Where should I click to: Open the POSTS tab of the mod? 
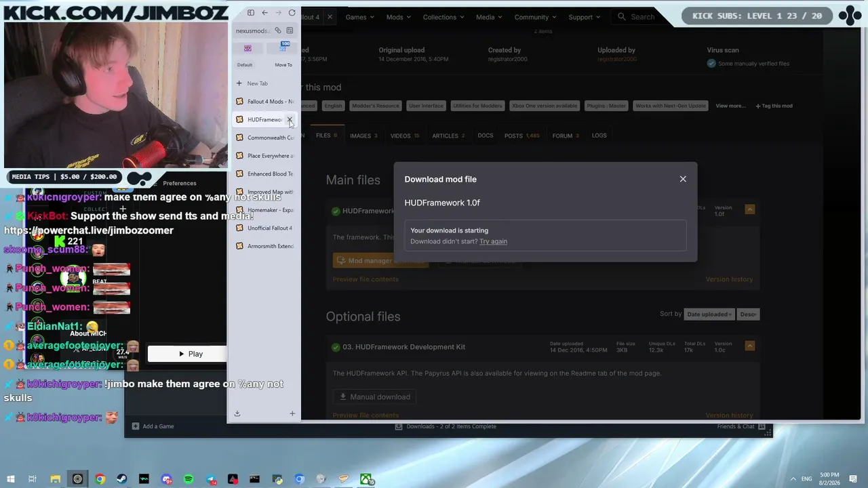521,136
